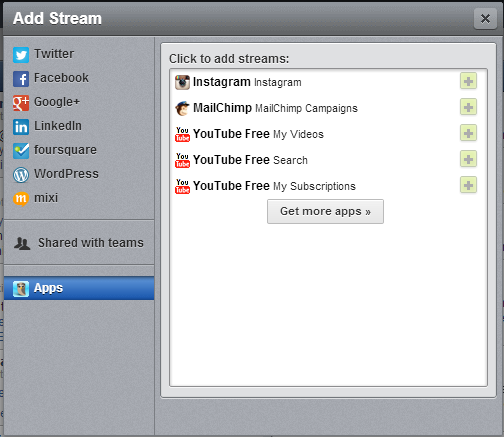Image resolution: width=504 pixels, height=437 pixels.
Task: Select the YouTube Free Search label
Action: (250, 160)
